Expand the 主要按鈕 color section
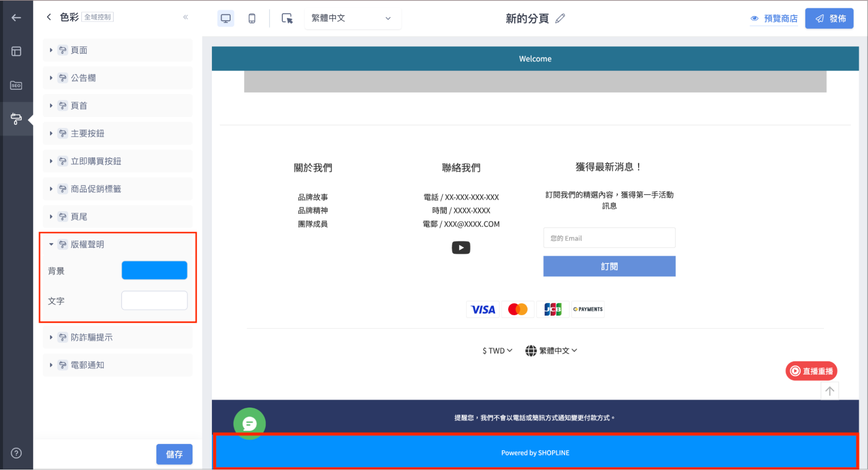Image resolution: width=868 pixels, height=470 pixels. [118, 133]
